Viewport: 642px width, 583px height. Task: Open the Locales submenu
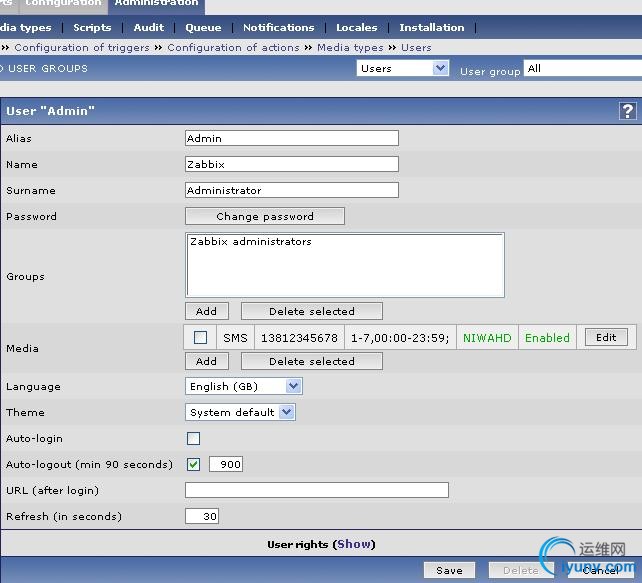tap(357, 27)
